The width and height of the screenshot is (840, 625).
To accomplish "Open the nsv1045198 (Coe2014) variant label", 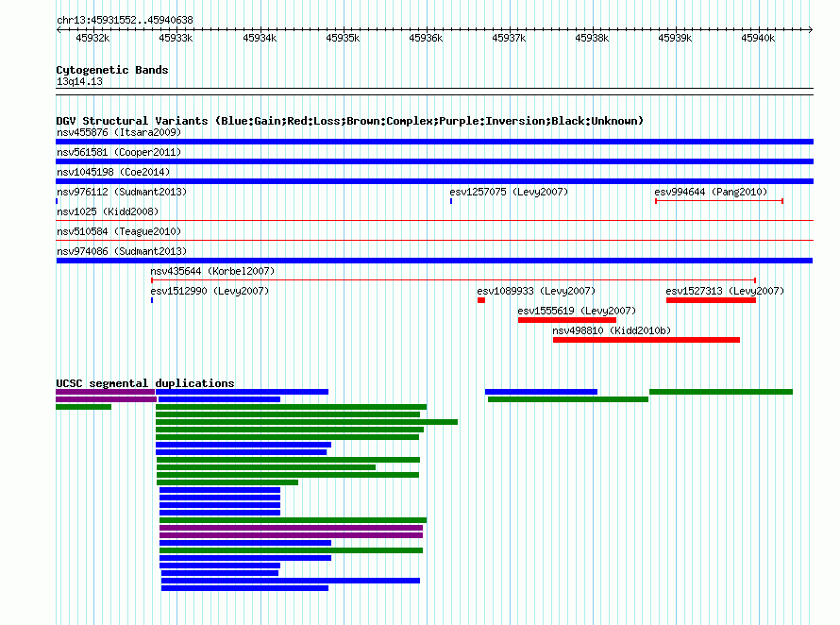I will [113, 172].
